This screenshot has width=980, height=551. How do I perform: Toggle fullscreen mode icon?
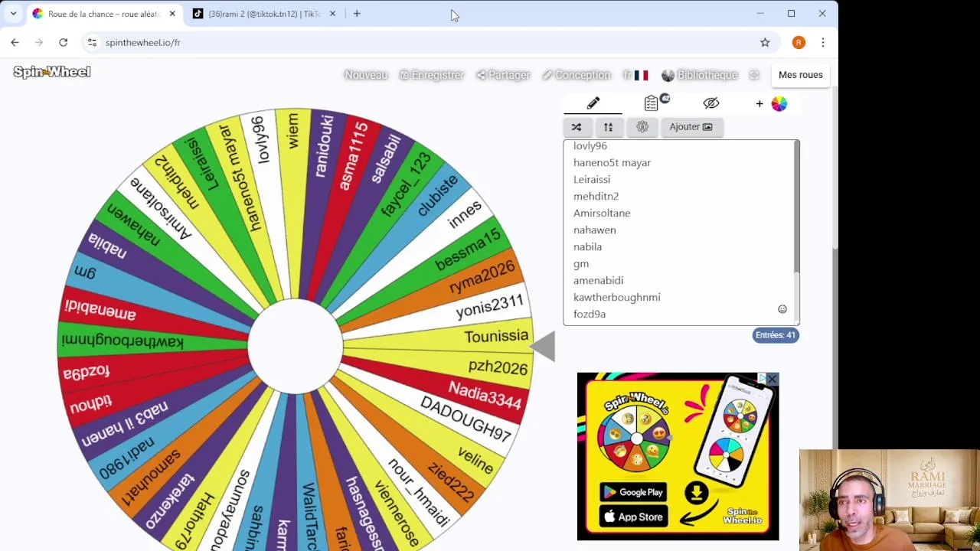tap(754, 75)
